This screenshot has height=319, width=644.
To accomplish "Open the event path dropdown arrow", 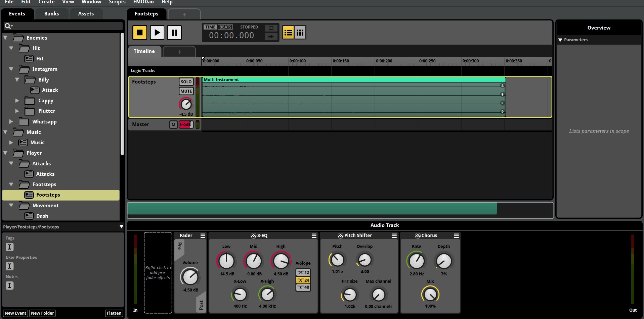I will click(121, 227).
